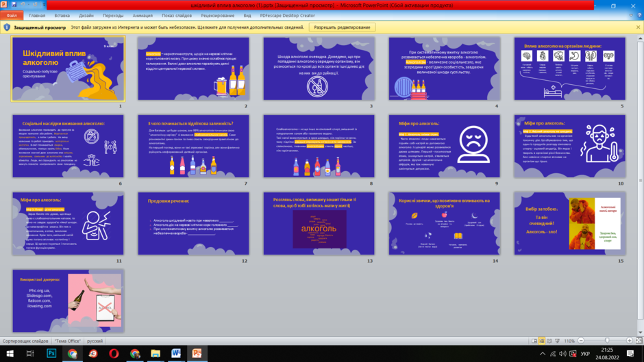Close the Protected View message bar
The height and width of the screenshot is (362, 644).
pos(639,27)
